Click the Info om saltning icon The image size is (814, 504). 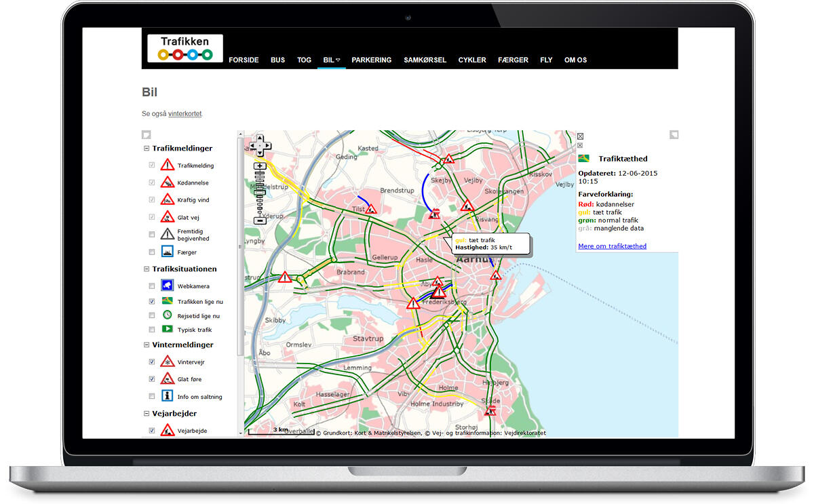(168, 396)
